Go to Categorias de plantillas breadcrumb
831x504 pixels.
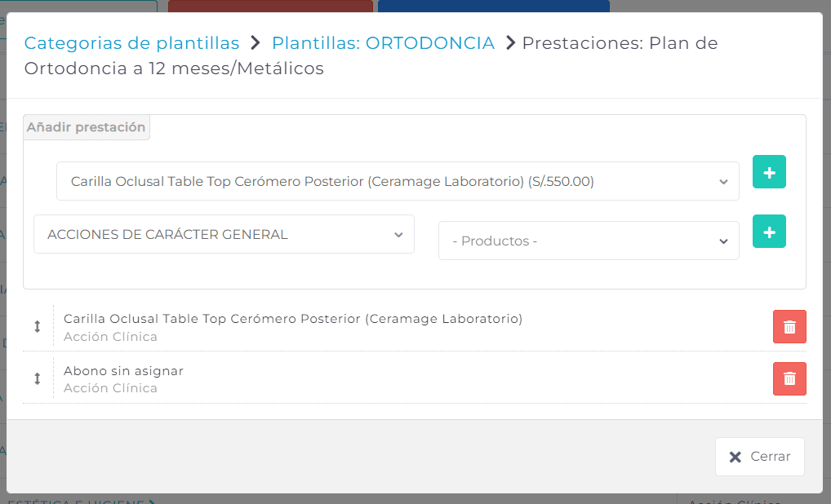(x=131, y=43)
